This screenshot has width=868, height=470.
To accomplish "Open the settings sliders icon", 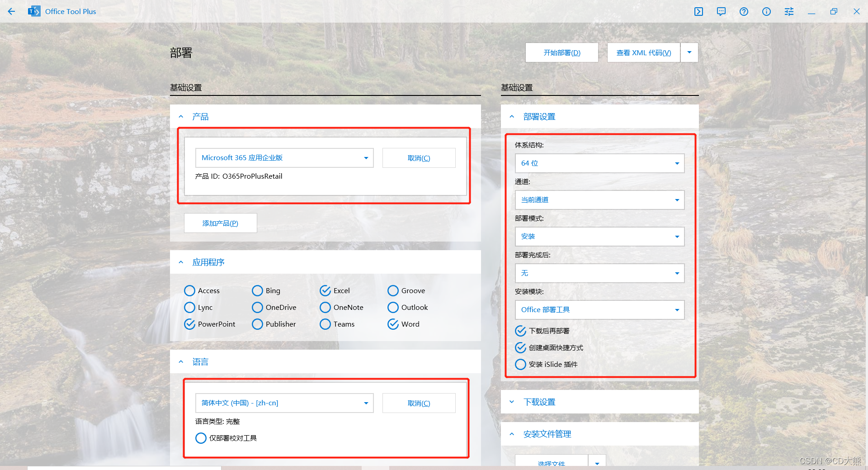I will tap(789, 11).
